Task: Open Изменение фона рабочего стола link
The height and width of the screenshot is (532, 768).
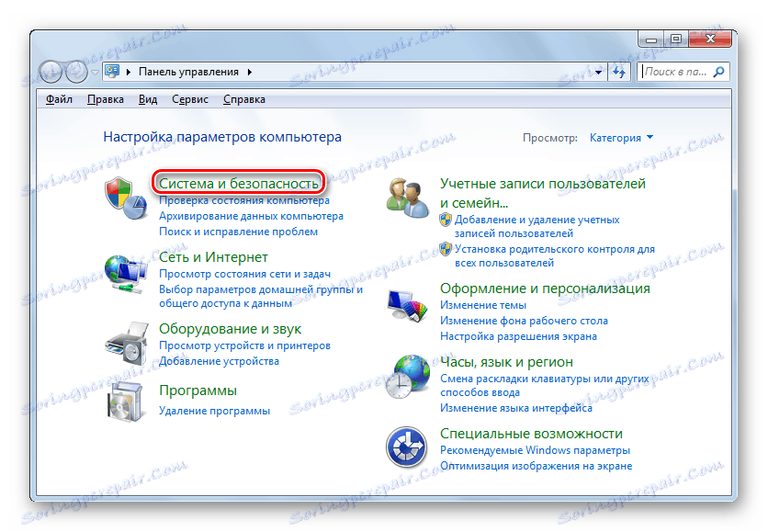Action: pos(524,321)
